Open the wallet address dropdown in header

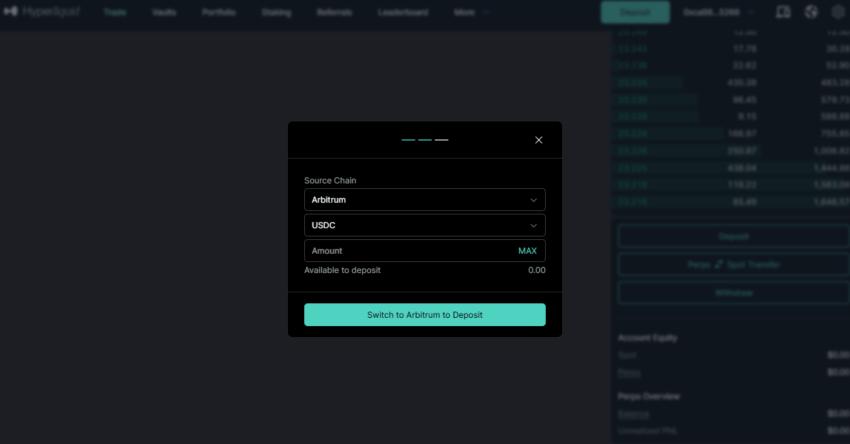pos(718,12)
